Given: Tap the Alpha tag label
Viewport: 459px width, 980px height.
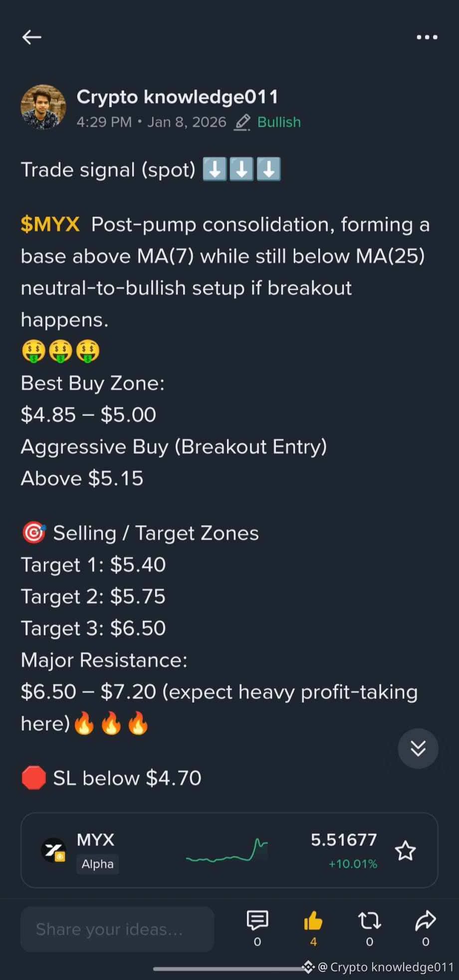Looking at the screenshot, I should [98, 864].
